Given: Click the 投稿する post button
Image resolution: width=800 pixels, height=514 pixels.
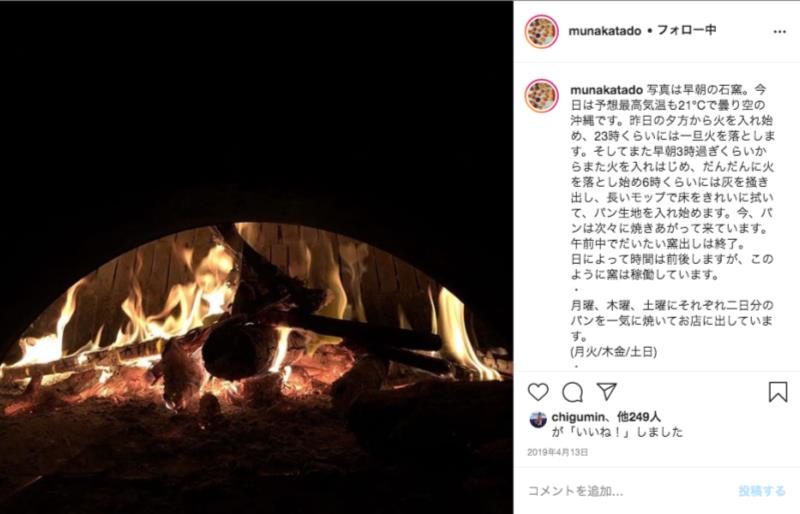Looking at the screenshot, I should pos(762,491).
